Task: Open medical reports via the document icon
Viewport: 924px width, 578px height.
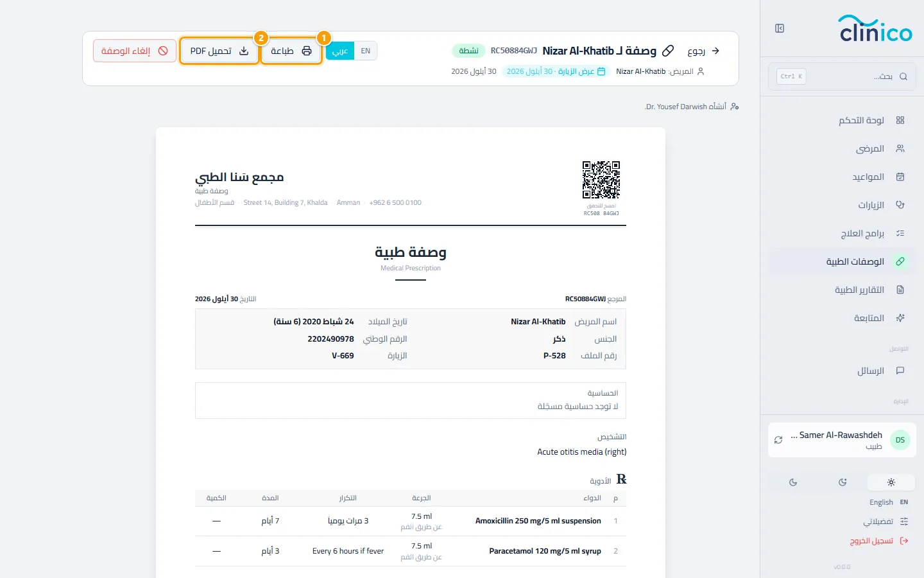Action: 900,290
